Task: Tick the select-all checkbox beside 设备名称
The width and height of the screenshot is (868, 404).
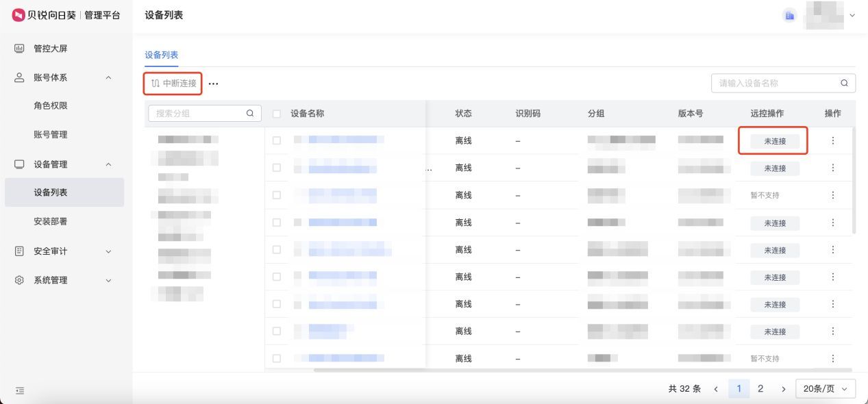Action: (x=277, y=114)
